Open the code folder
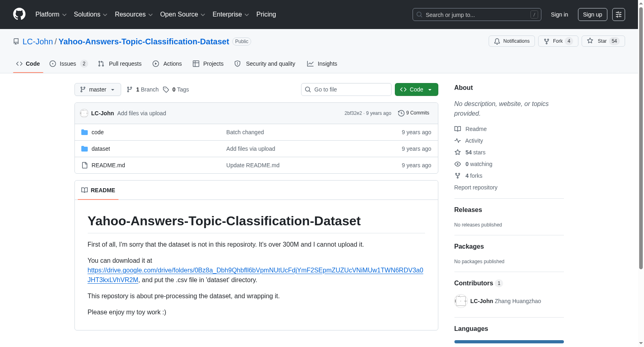The image size is (644, 347). click(x=97, y=132)
